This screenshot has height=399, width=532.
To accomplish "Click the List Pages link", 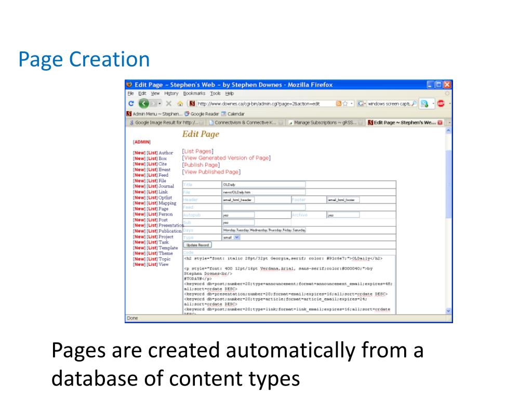I will (x=198, y=151).
